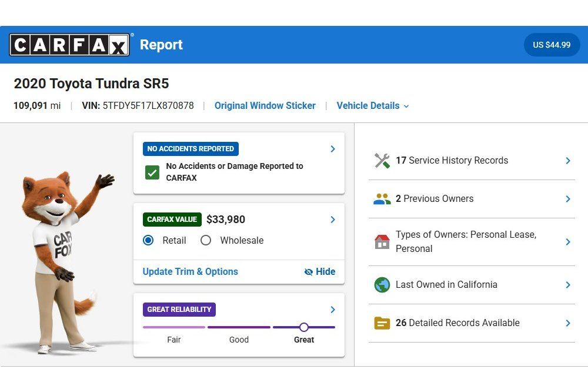Hide the CARFAX value section

[320, 272]
